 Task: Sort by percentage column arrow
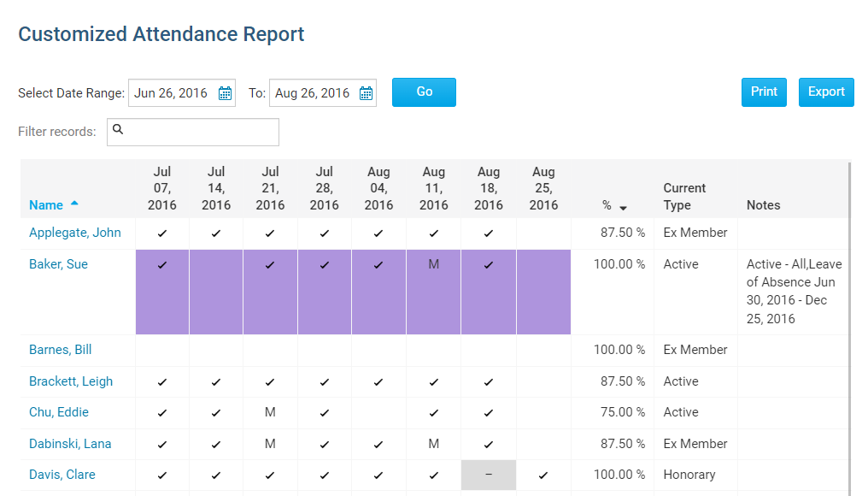(x=623, y=207)
